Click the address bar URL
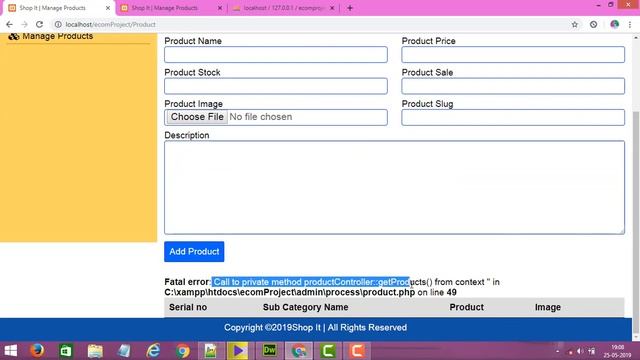 click(x=111, y=24)
